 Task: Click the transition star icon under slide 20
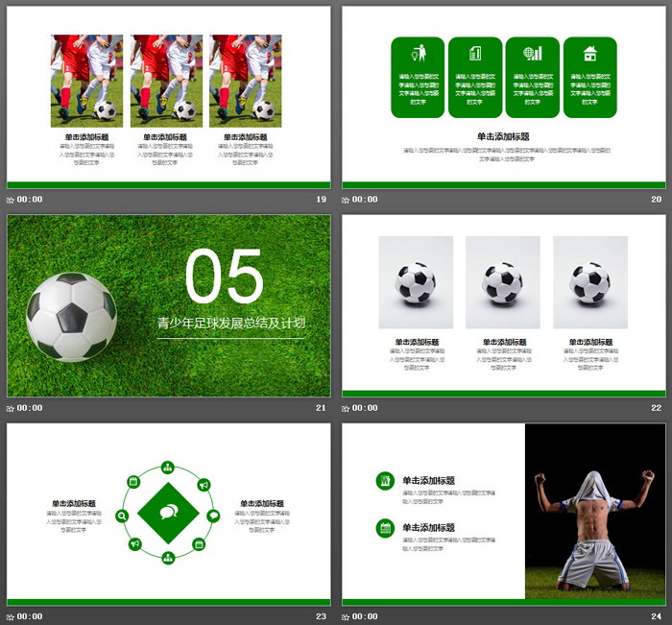click(346, 200)
